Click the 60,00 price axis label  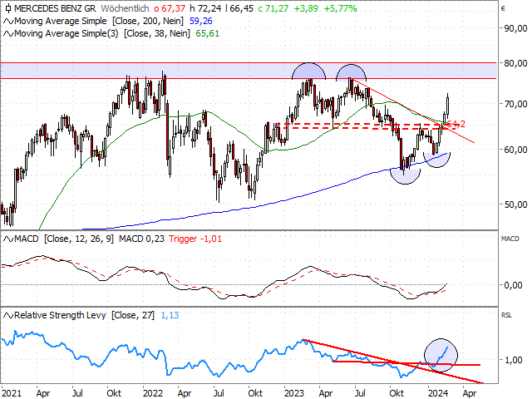(515, 150)
